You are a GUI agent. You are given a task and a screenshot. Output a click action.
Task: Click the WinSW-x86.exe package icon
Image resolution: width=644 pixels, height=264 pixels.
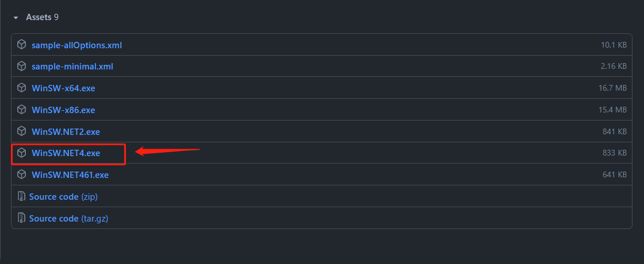pyautogui.click(x=21, y=110)
